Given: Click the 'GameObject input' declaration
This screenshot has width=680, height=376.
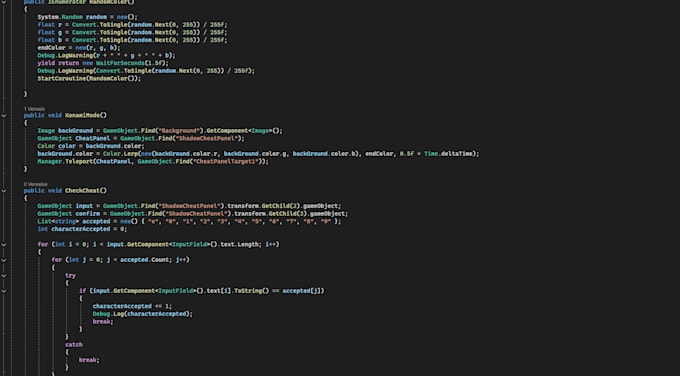Looking at the screenshot, I should tap(189, 206).
